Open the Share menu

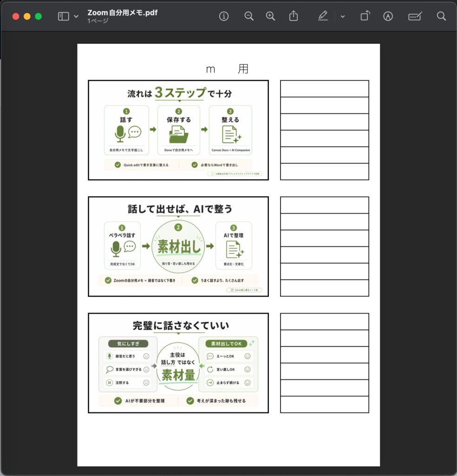pyautogui.click(x=293, y=16)
